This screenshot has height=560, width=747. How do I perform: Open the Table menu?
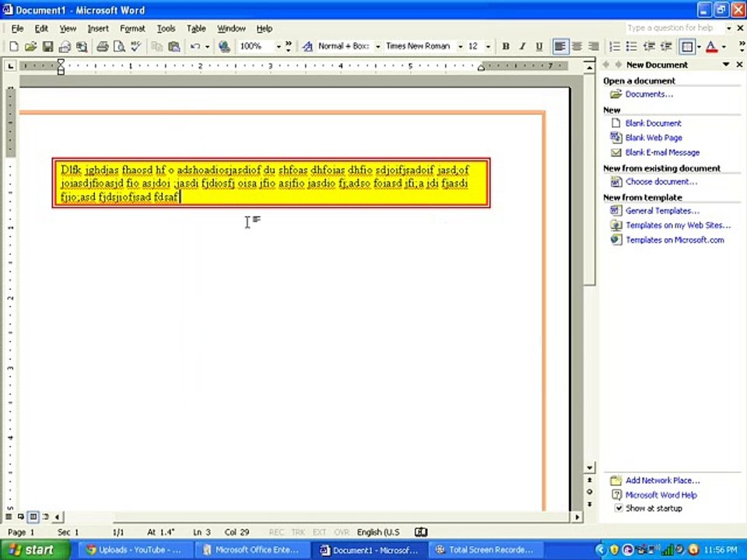[196, 29]
